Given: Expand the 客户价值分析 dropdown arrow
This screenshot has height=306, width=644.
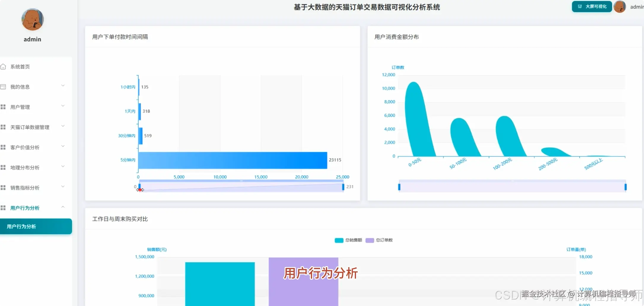Looking at the screenshot, I should point(63,146).
